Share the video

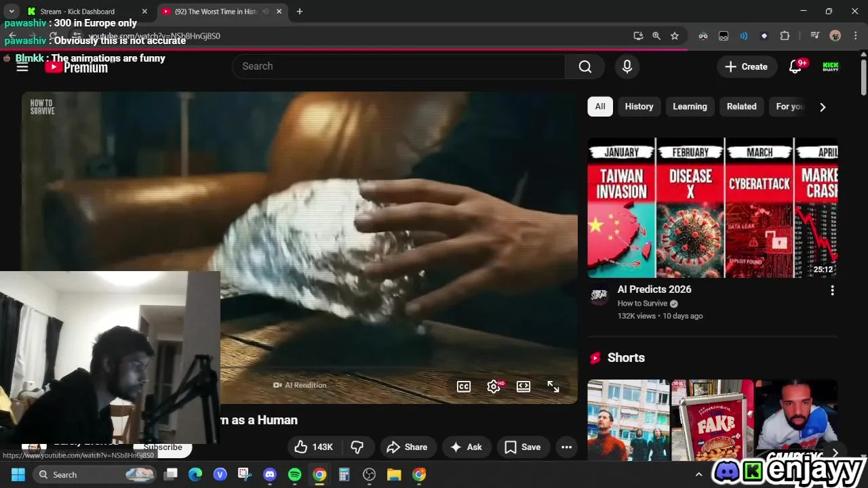[x=407, y=447]
